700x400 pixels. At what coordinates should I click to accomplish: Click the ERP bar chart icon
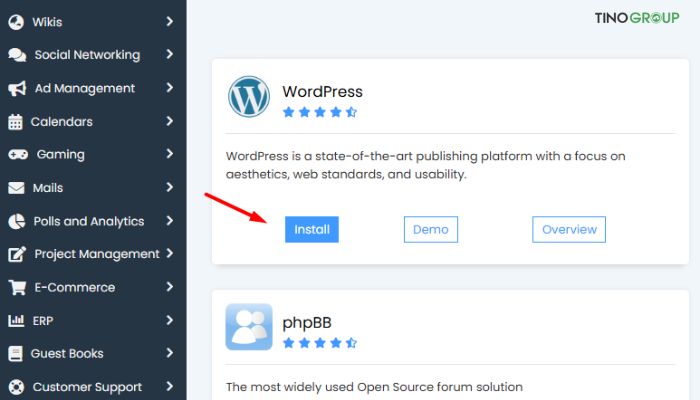tap(16, 321)
